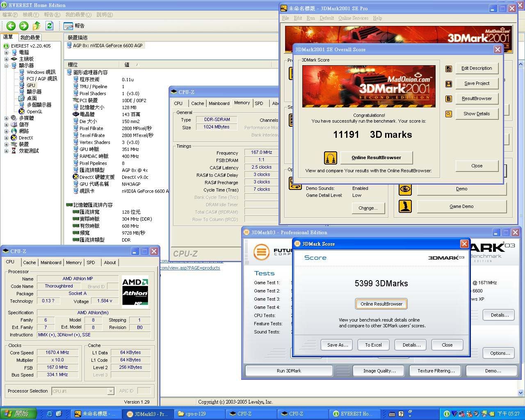The image size is (525, 420).
Task: Click the OpenGL icon in EVEREST tree
Action: 22,112
